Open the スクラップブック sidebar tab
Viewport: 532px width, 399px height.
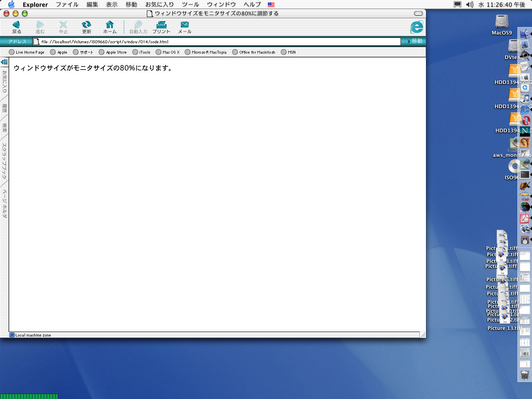[5, 161]
